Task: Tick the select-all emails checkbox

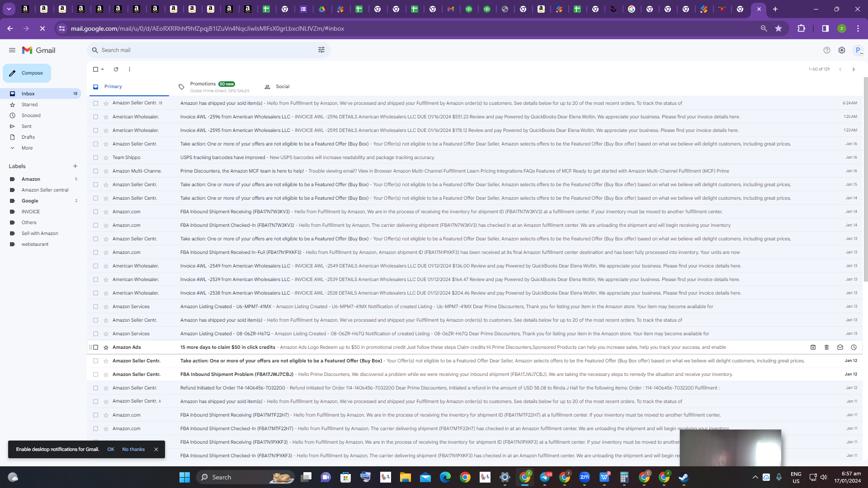Action: 95,69
